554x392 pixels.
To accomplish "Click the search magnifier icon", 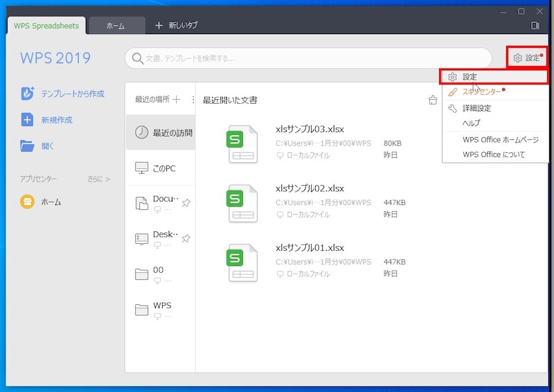I will (137, 58).
